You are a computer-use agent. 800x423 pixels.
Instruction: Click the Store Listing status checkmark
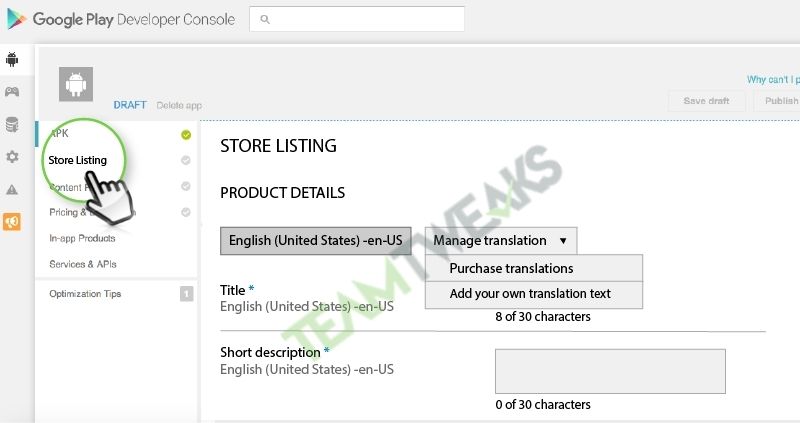pyautogui.click(x=186, y=160)
